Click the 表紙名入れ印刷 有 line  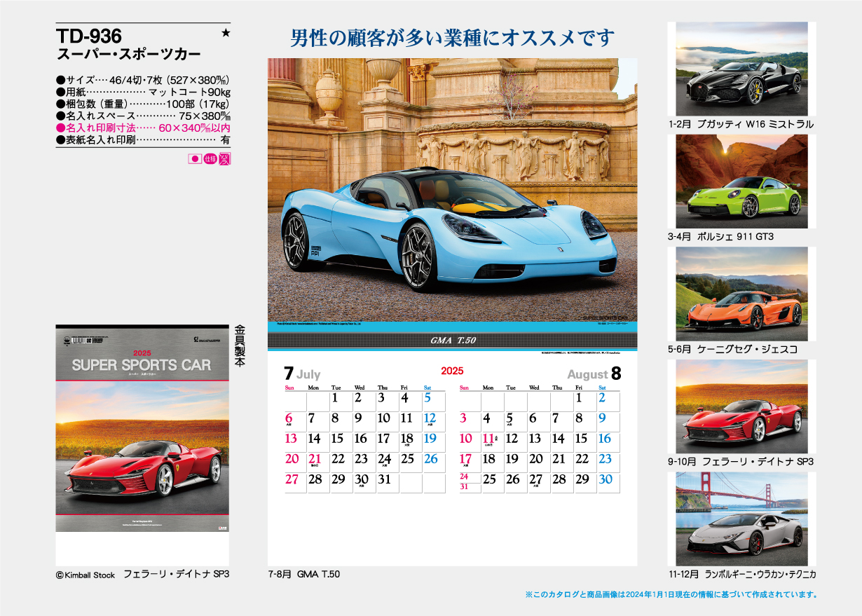point(143,140)
